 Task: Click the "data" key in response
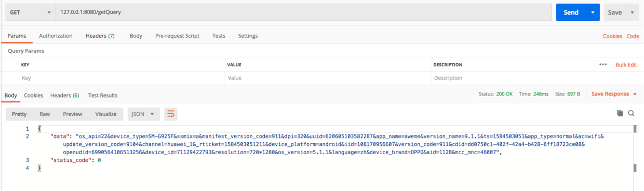pos(60,136)
